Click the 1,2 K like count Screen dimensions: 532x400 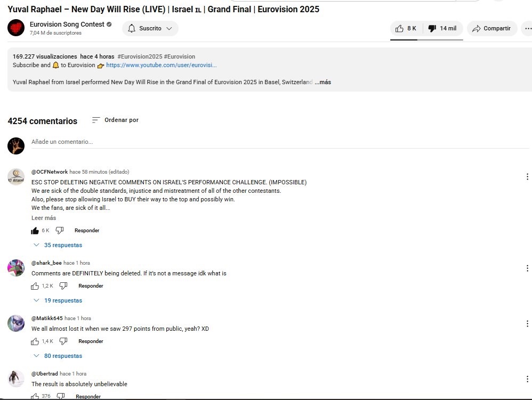tap(47, 286)
